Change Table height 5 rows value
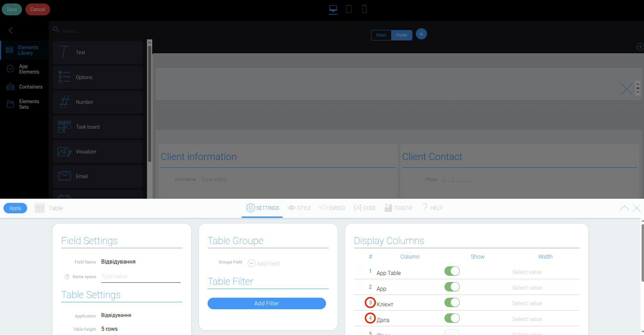 click(x=109, y=329)
